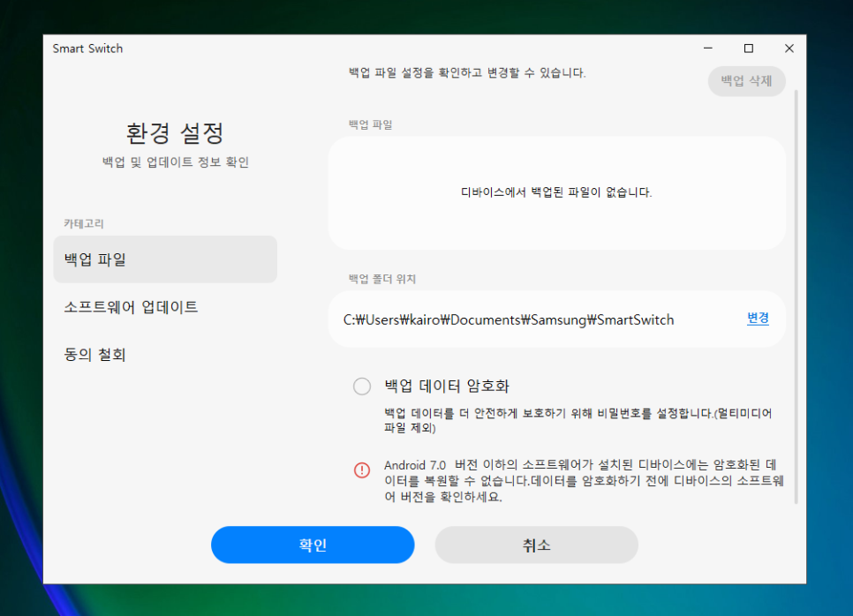The image size is (853, 616).
Task: Click the 백업 폴더 위치 label
Action: tap(381, 279)
